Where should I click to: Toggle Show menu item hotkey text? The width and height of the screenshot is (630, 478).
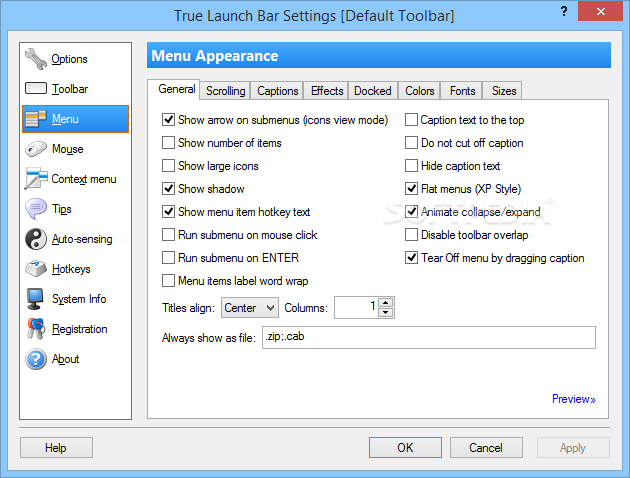(x=168, y=212)
